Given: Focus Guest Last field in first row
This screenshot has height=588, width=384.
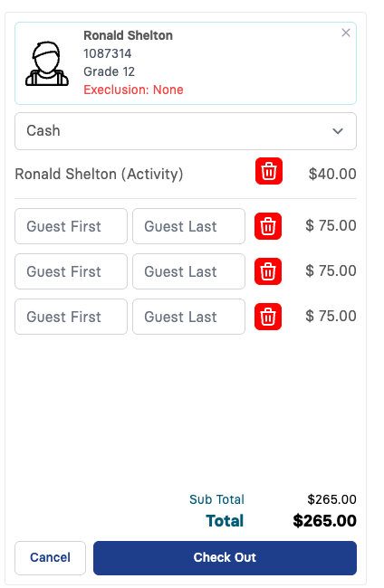Looking at the screenshot, I should [x=188, y=226].
